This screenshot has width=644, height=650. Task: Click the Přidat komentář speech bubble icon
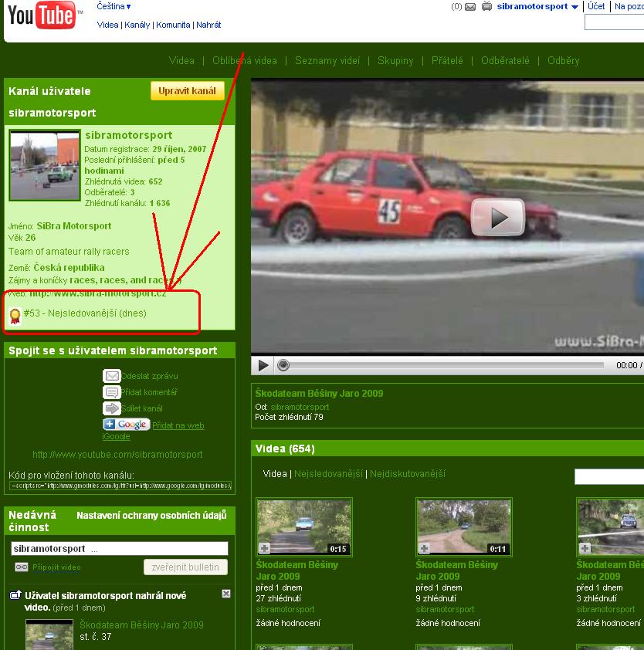point(111,391)
